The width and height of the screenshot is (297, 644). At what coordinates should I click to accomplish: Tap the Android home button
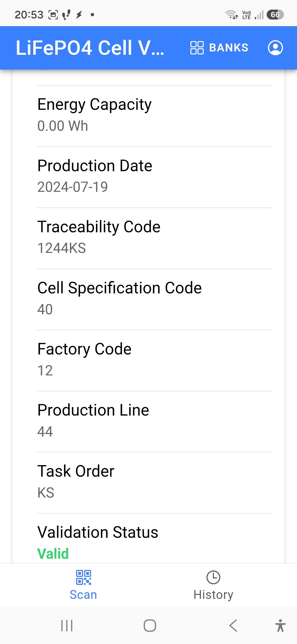coord(150,626)
